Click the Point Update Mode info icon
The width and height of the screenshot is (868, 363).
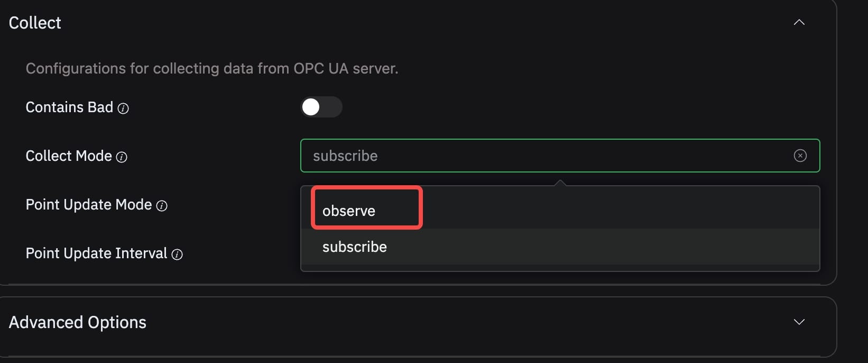[162, 206]
